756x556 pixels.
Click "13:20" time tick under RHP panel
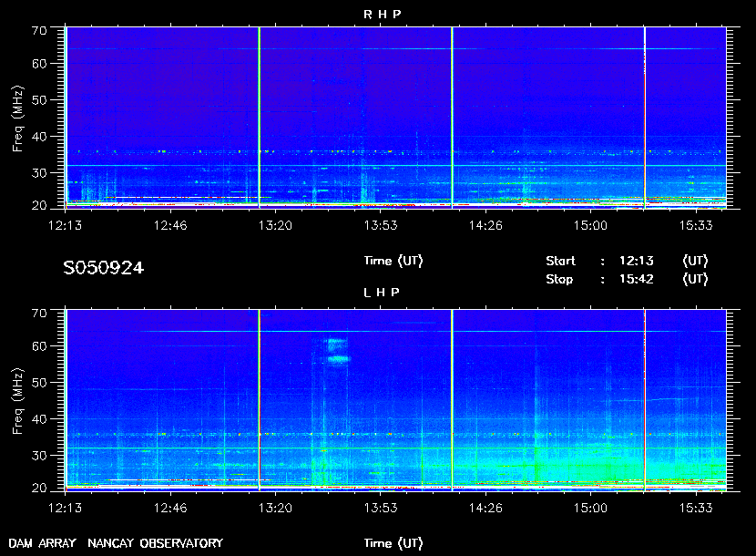tap(275, 225)
